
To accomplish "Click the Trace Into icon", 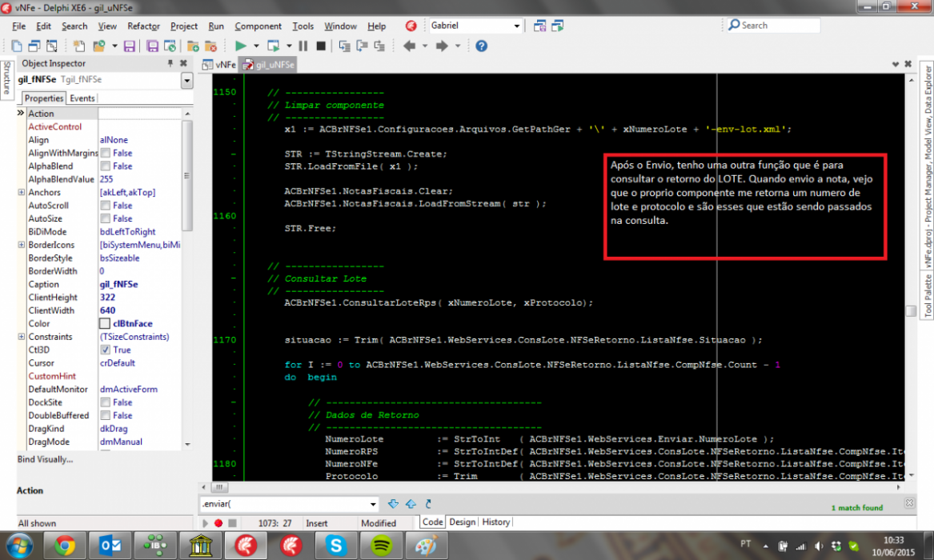I will tap(344, 46).
